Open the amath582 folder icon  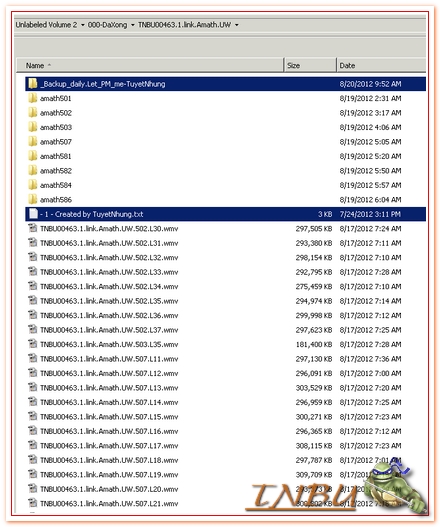point(33,170)
